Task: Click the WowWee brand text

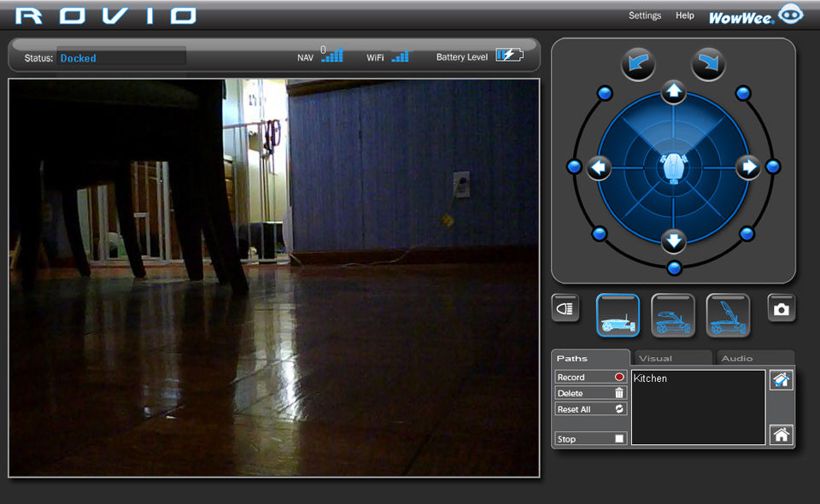Action: (x=741, y=18)
